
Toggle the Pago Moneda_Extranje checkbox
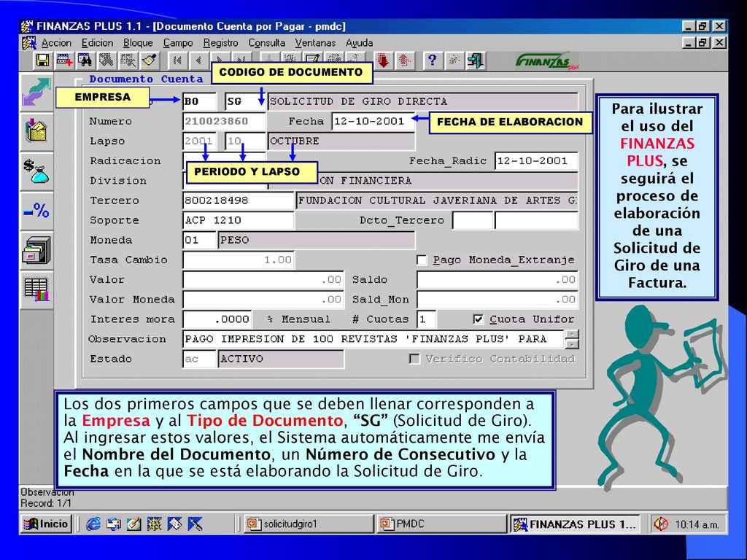tap(422, 260)
